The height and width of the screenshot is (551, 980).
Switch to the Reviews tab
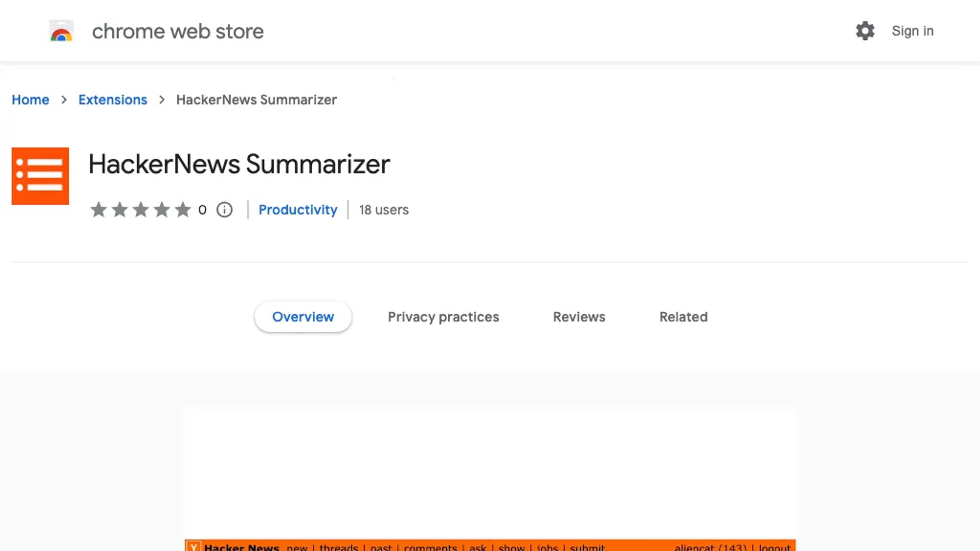579,316
